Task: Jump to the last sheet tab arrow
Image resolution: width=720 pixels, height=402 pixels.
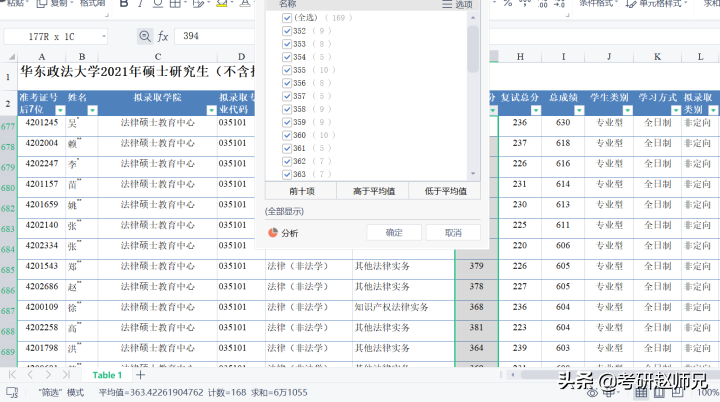Action: pyautogui.click(x=66, y=375)
